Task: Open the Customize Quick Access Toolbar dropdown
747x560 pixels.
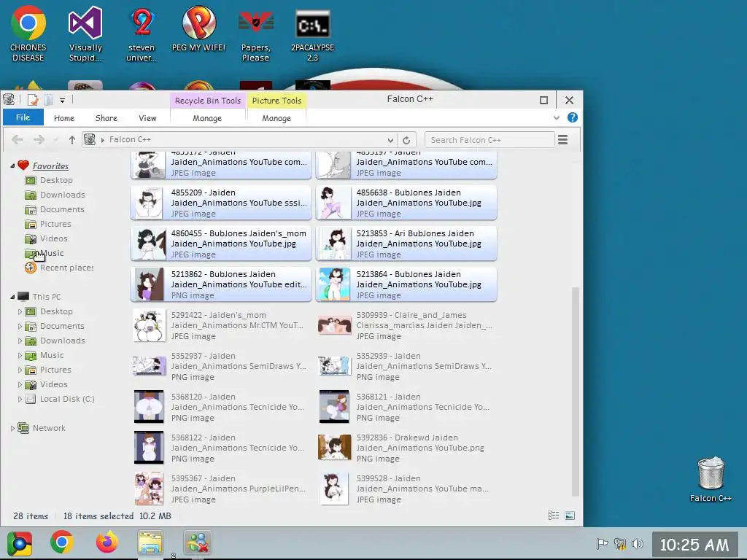Action: pos(63,101)
